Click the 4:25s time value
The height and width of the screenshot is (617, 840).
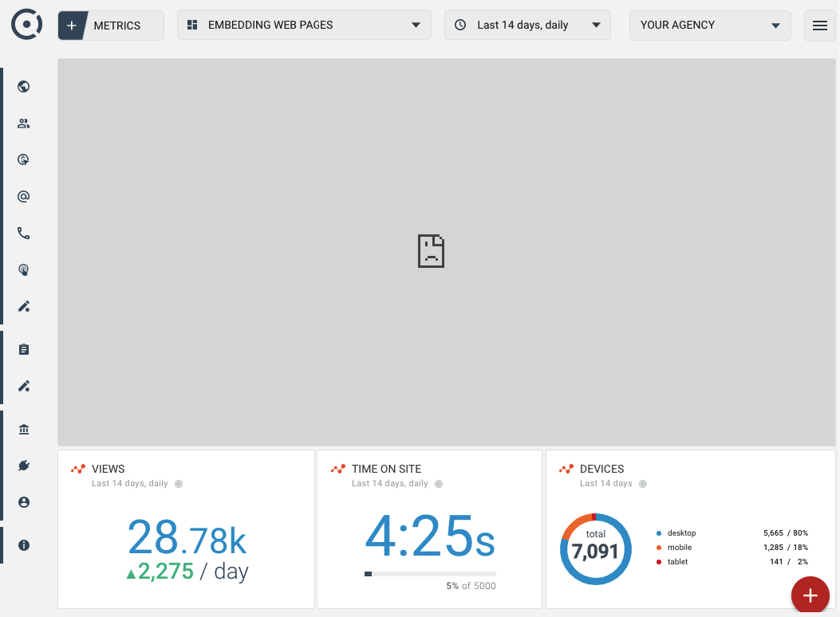click(430, 536)
